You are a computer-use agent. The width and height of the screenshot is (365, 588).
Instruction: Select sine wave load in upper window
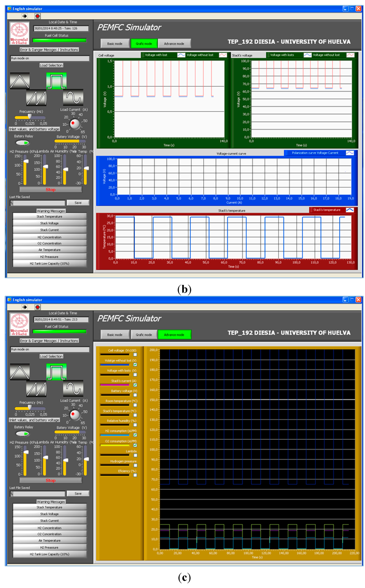pyautogui.click(x=73, y=97)
